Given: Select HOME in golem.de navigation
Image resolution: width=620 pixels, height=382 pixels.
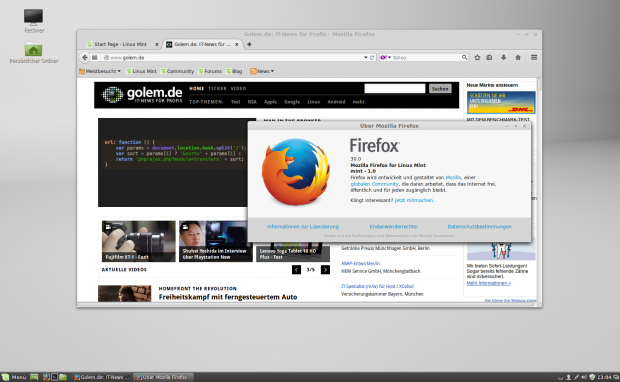Looking at the screenshot, I should (197, 89).
